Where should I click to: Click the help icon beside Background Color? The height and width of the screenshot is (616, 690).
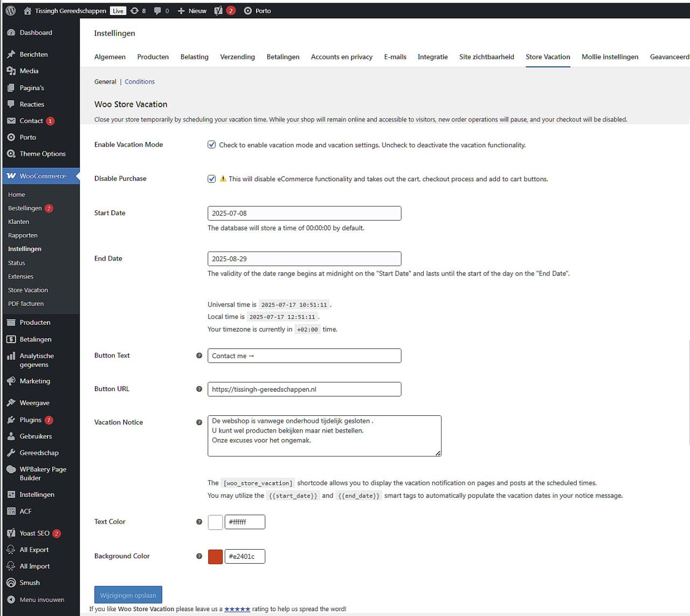tap(199, 556)
